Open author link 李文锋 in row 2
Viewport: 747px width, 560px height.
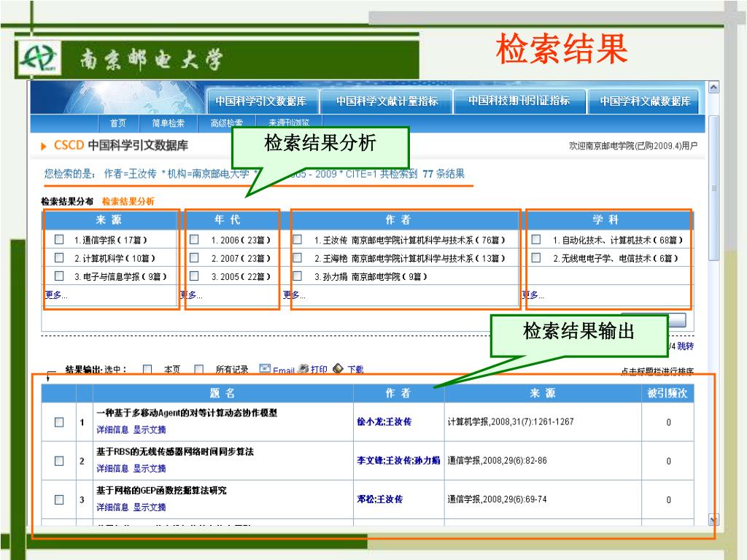[x=368, y=461]
